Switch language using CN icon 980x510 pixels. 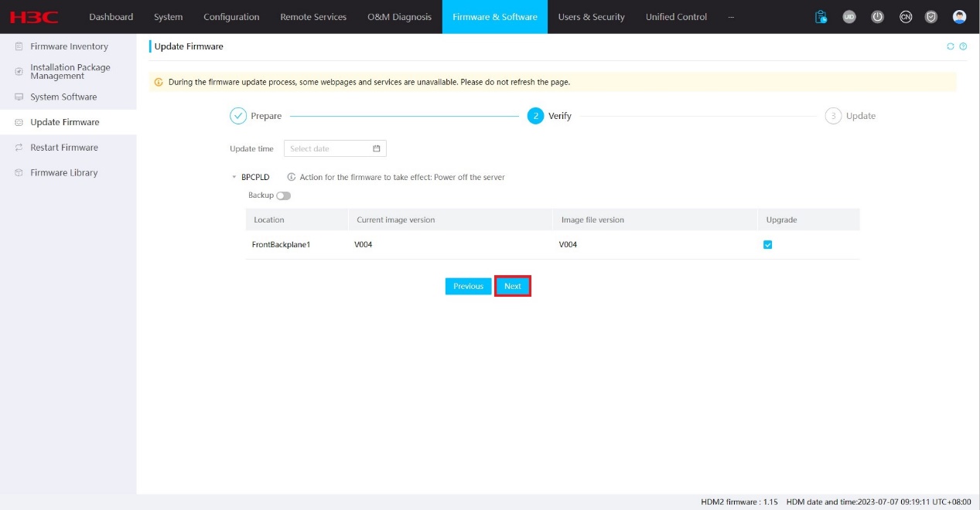click(905, 17)
